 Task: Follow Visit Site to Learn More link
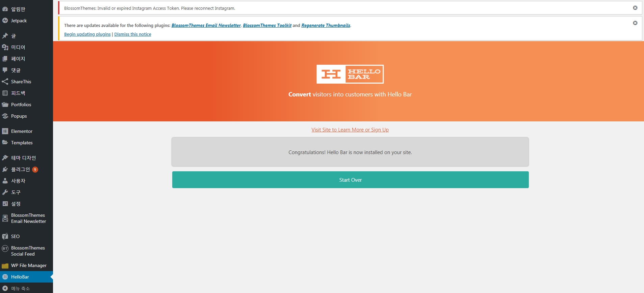[x=350, y=130]
